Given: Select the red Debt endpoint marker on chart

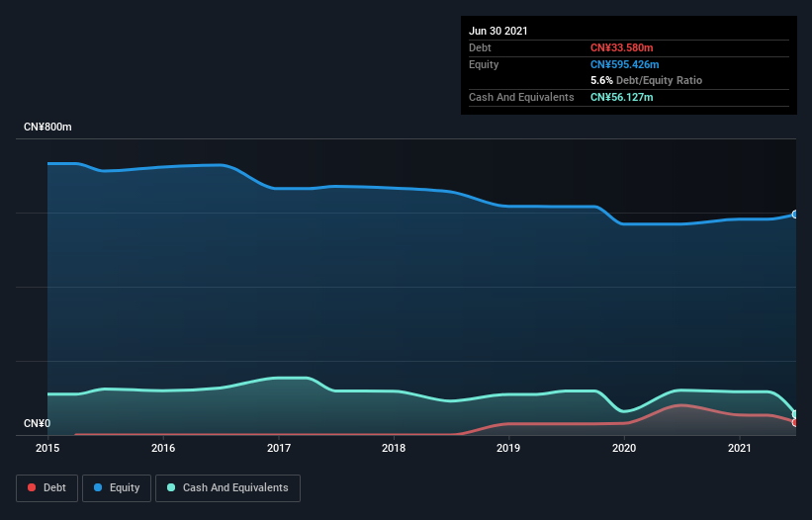Looking at the screenshot, I should coord(795,423).
